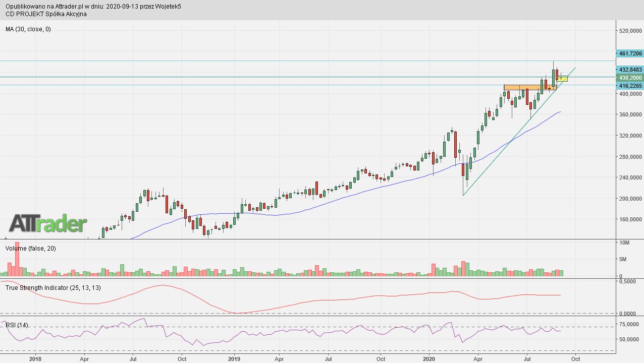Click the Volume (false, 20) indicator label
The height and width of the screenshot is (363, 644).
pos(30,249)
